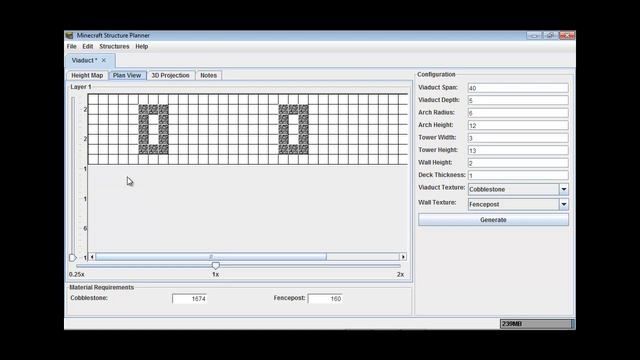Open the Edit menu
Viewport: 640px width, 360px height.
click(x=88, y=47)
